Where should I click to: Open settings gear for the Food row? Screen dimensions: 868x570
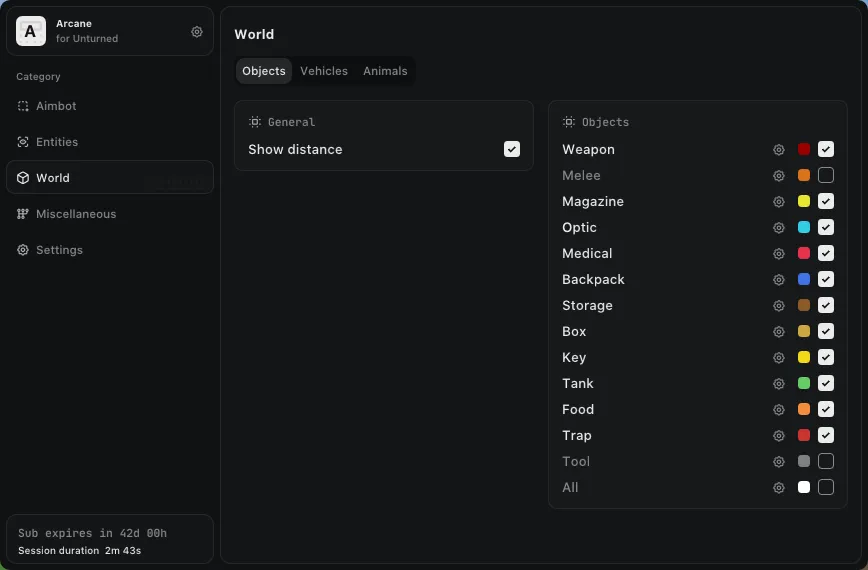point(779,410)
